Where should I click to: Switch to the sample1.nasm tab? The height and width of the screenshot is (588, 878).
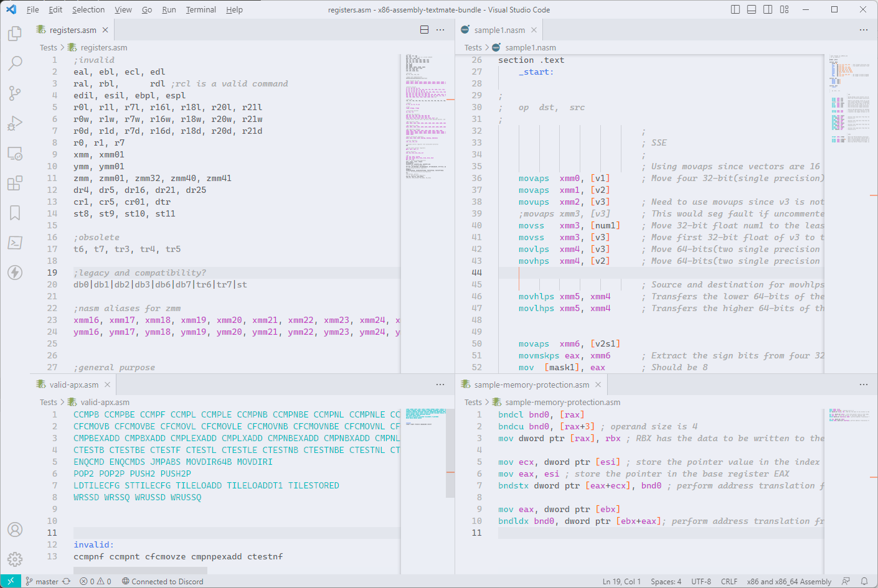(x=499, y=30)
